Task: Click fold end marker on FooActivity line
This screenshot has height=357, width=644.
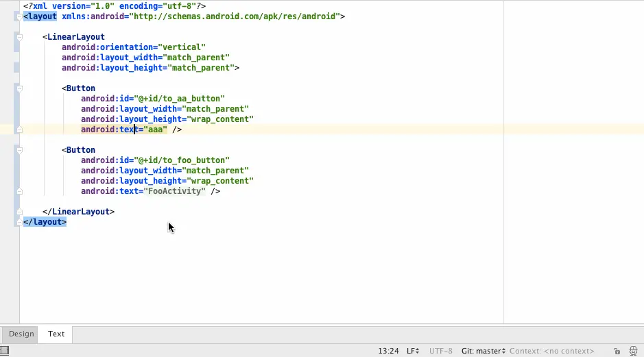Action: pyautogui.click(x=19, y=191)
